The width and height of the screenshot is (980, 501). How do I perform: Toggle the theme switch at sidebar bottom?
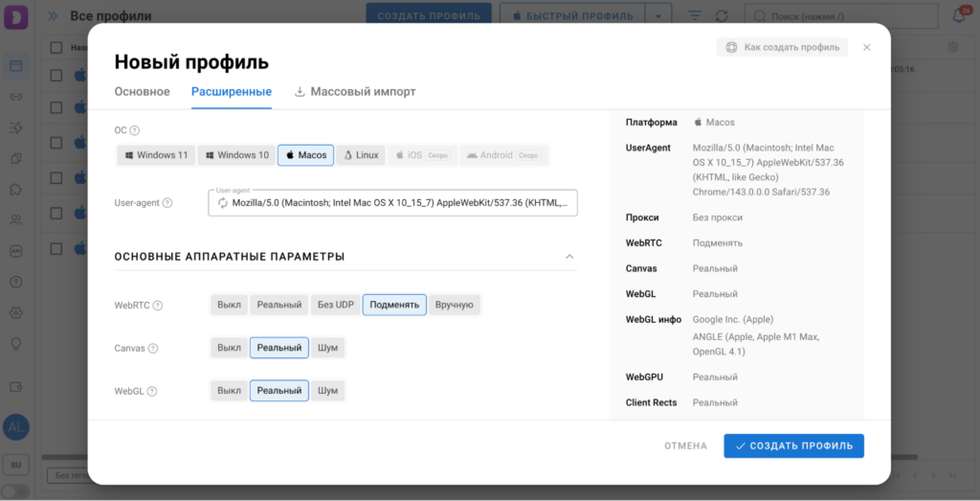coord(15,492)
